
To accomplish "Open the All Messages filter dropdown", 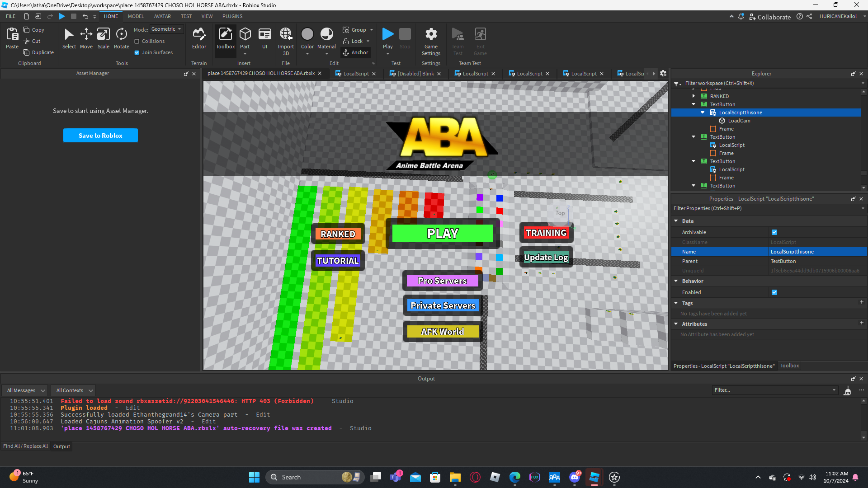I will 25,390.
